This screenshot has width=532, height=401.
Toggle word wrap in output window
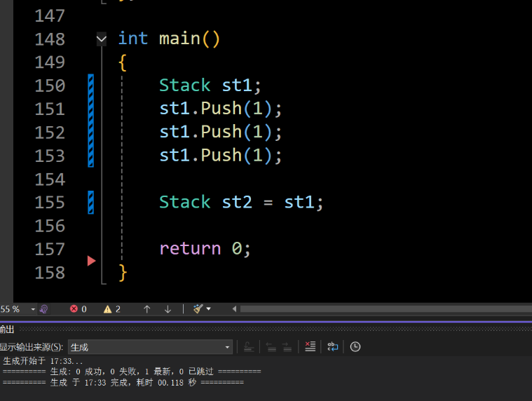(332, 347)
